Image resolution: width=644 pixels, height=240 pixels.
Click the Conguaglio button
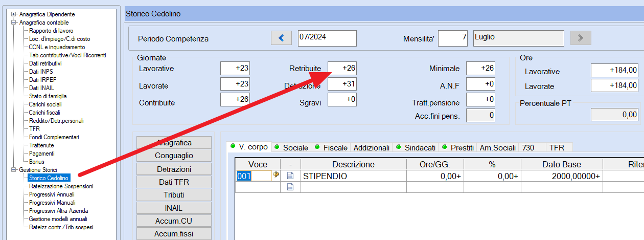174,156
